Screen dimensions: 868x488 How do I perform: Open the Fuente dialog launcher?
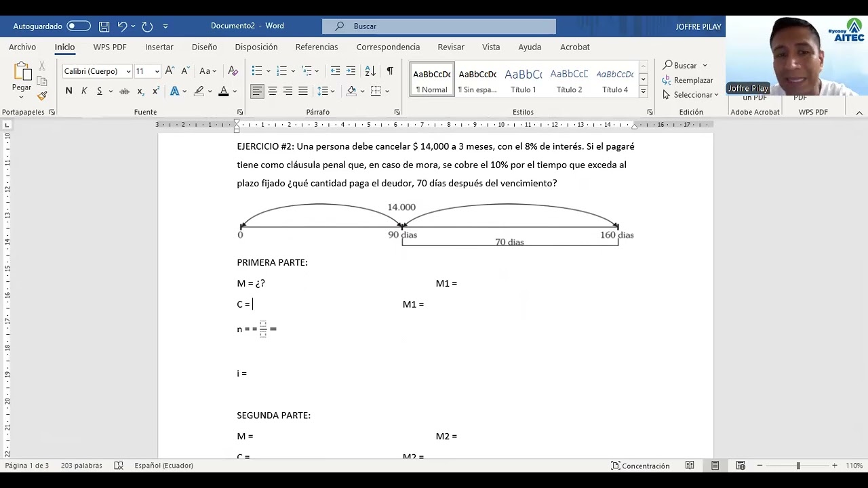tap(240, 113)
